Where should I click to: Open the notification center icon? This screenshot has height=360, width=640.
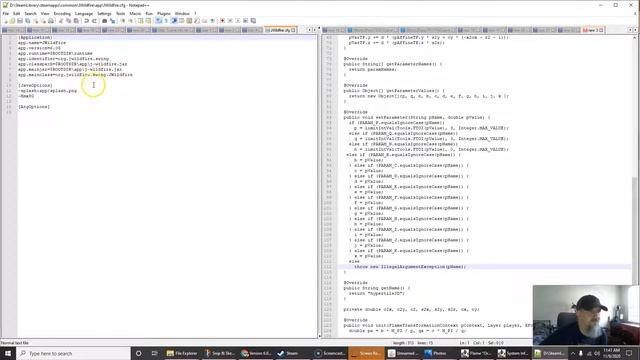629,353
